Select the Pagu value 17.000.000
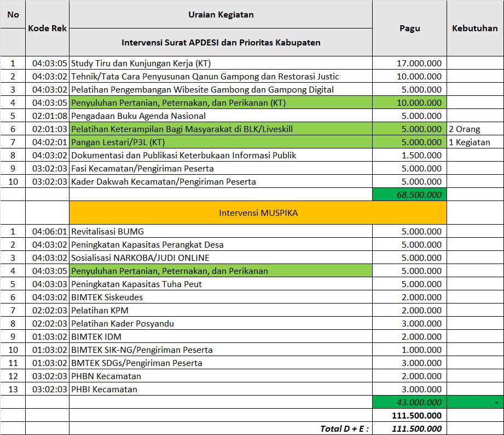Viewport: 504px width, 435px height. point(409,63)
